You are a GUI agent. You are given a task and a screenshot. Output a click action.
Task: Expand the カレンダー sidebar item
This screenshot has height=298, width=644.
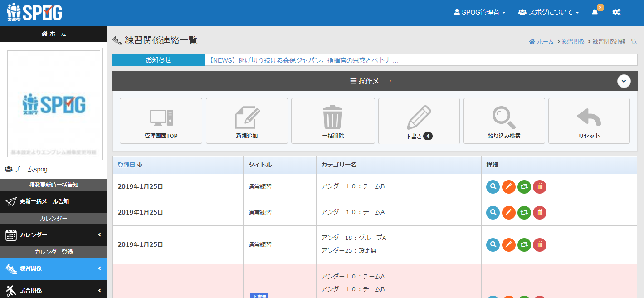click(54, 235)
